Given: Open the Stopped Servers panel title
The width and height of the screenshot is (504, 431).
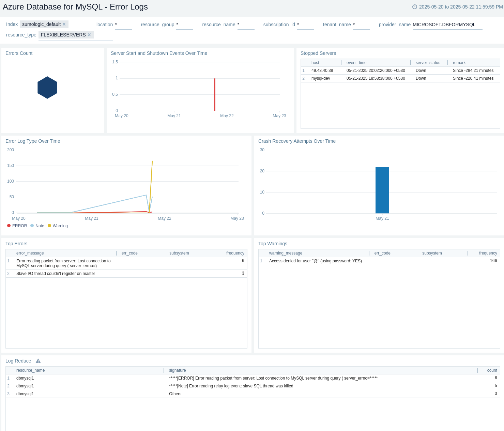Looking at the screenshot, I should pos(318,53).
